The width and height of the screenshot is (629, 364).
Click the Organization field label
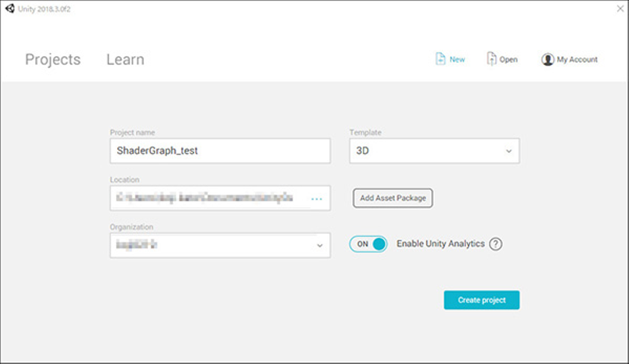click(x=131, y=227)
